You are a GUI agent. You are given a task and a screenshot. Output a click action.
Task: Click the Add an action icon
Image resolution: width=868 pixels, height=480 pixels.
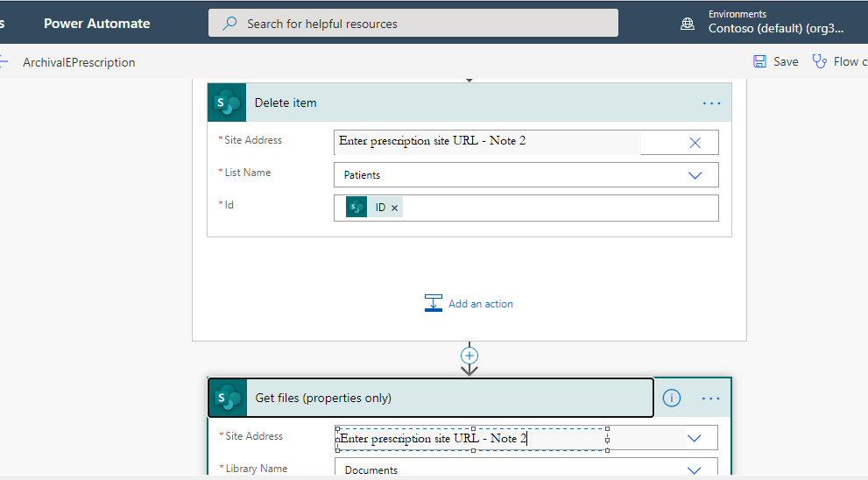tap(433, 303)
